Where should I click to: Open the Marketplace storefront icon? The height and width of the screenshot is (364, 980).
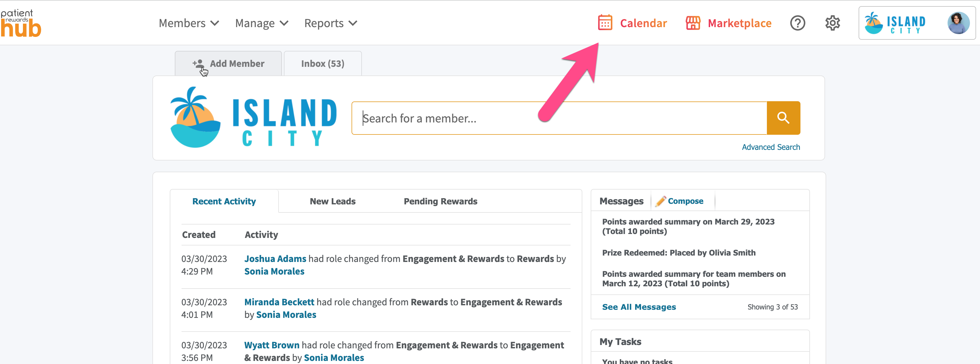click(x=693, y=23)
